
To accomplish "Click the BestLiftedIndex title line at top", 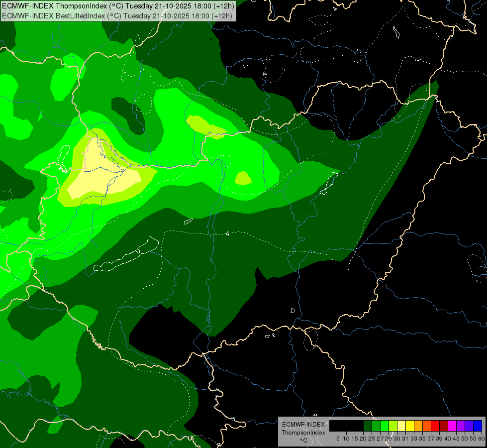I will coord(117,15).
